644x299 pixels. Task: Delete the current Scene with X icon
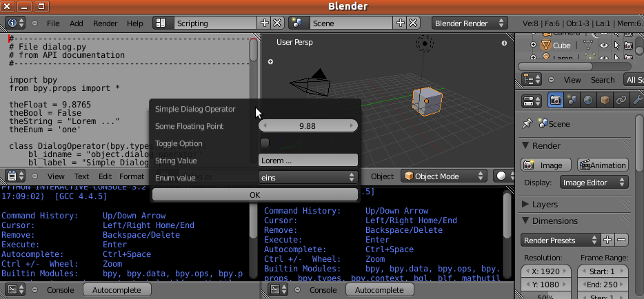413,23
